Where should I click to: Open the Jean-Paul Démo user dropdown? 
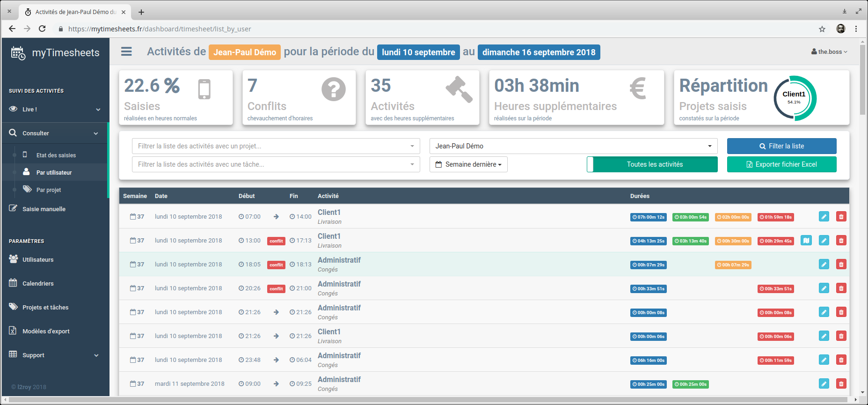[x=573, y=146]
